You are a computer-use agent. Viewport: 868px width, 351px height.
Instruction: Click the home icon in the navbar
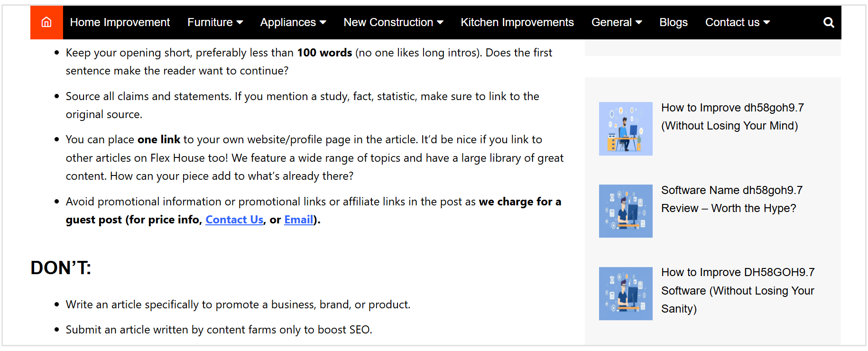click(x=46, y=22)
